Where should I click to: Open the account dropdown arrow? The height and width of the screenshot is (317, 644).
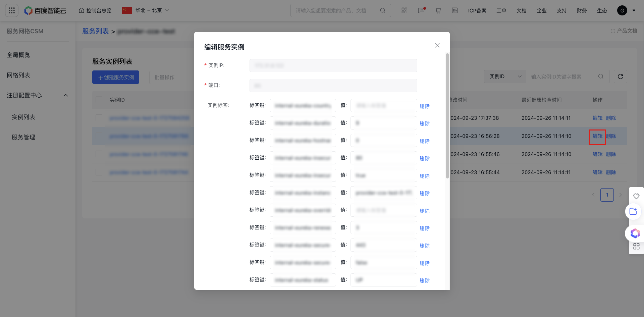[634, 10]
